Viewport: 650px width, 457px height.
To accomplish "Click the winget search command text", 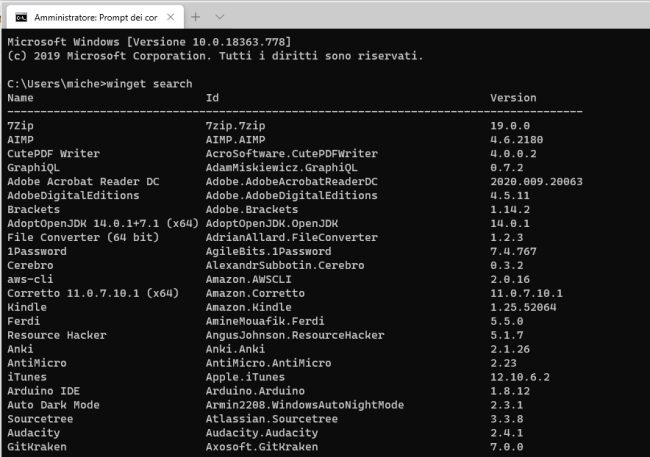I will pos(149,84).
